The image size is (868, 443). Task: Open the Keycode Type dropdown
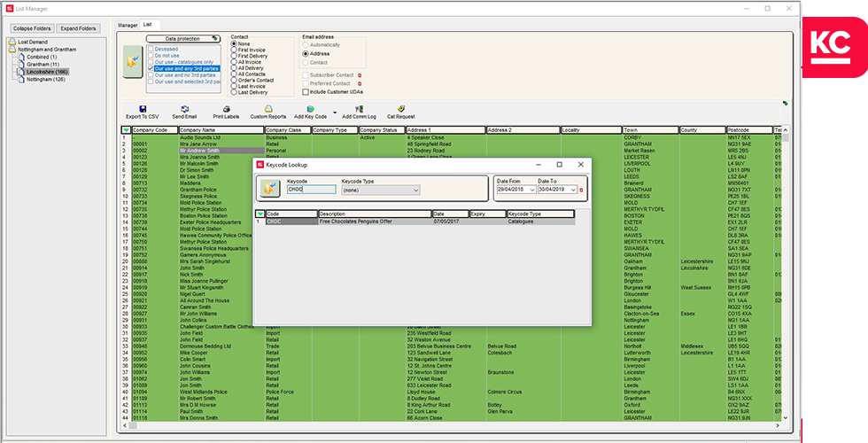click(x=415, y=190)
